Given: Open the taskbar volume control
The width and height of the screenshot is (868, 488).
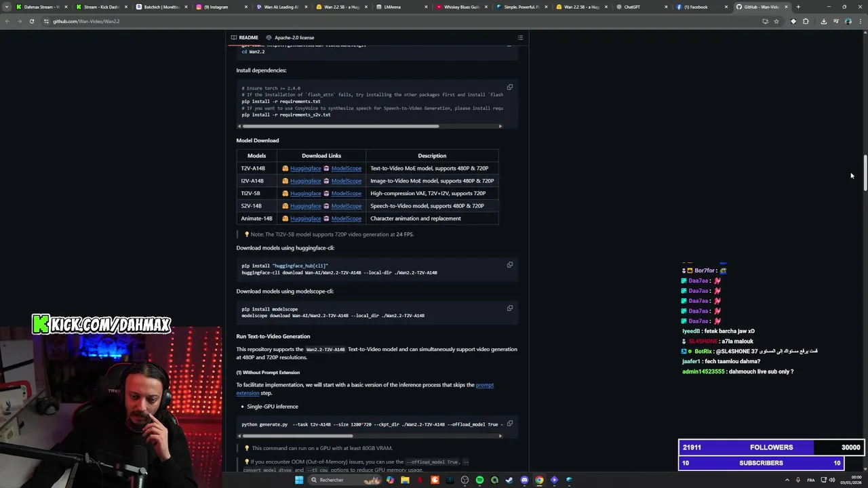Looking at the screenshot, I should coord(833,480).
